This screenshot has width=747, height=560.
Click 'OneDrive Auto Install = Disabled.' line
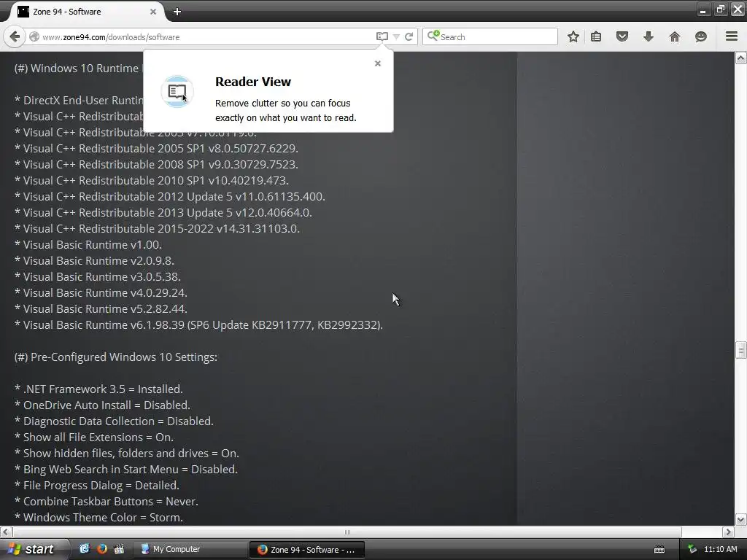[x=102, y=405]
